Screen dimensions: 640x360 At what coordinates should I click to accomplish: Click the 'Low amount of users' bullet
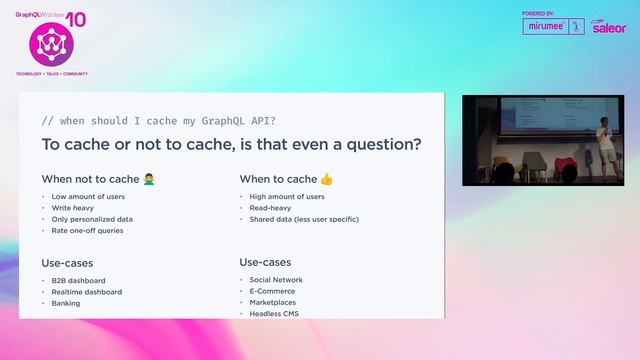coord(88,196)
